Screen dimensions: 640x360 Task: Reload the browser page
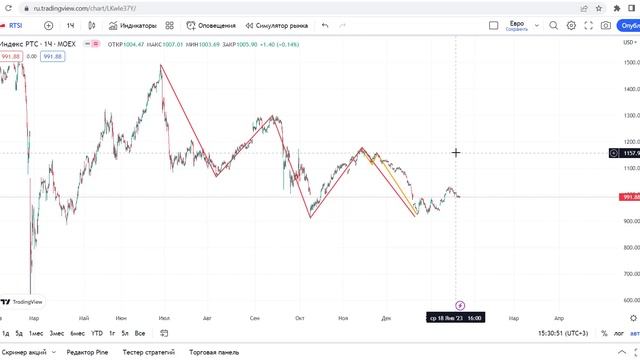[x=8, y=8]
